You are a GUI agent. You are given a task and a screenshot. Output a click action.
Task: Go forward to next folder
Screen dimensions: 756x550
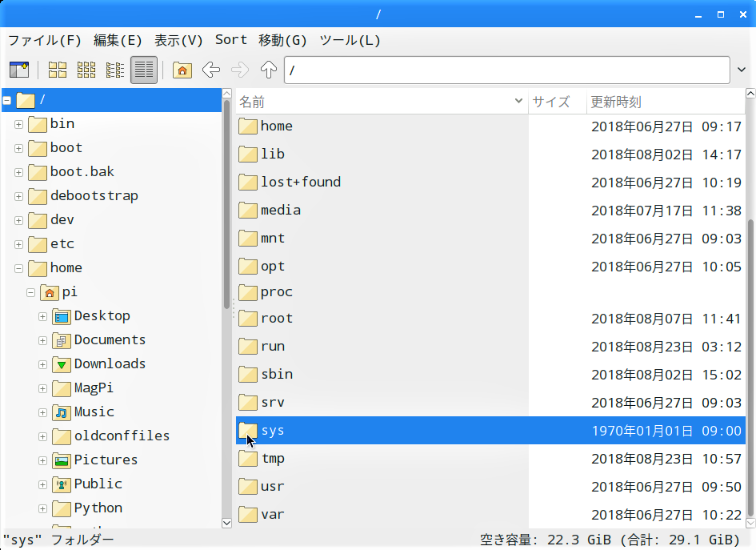240,70
